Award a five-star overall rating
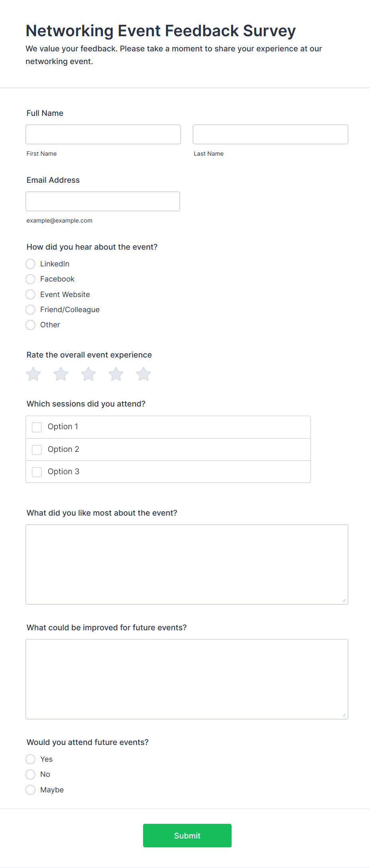 (143, 374)
